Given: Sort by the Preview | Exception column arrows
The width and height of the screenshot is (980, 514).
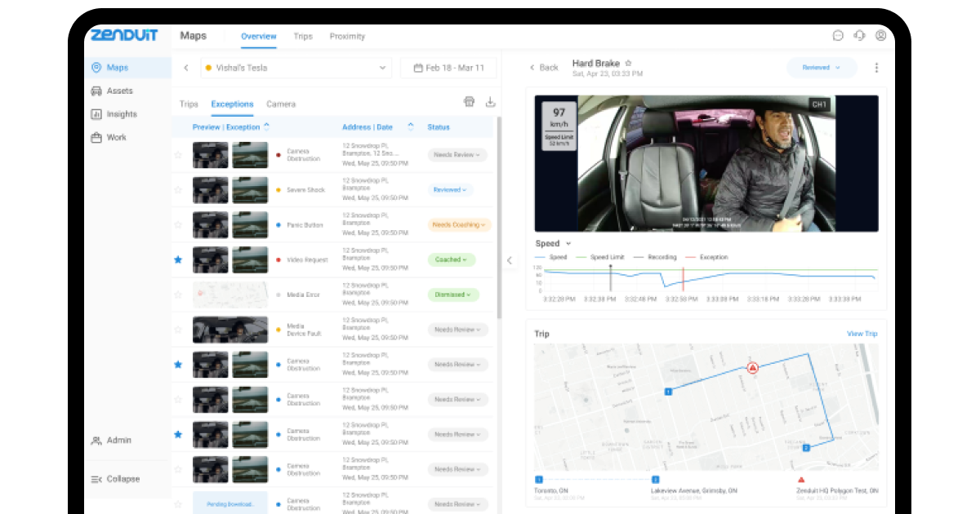Looking at the screenshot, I should (266, 126).
